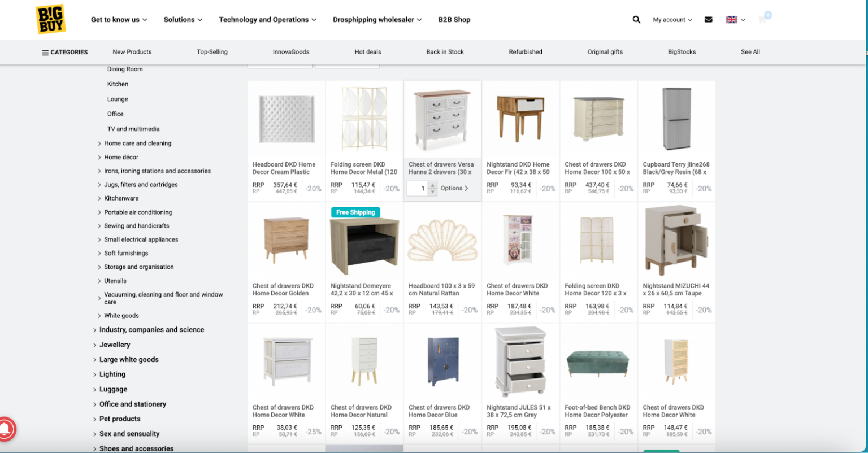This screenshot has width=868, height=453.
Task: Open the search magnifier icon
Action: pyautogui.click(x=636, y=19)
